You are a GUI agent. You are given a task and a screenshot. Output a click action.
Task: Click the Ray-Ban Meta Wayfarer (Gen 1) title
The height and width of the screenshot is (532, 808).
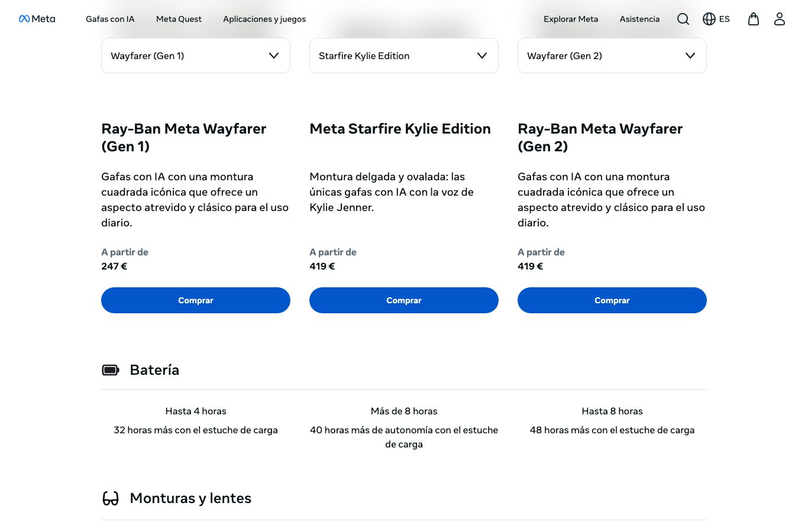click(x=184, y=137)
